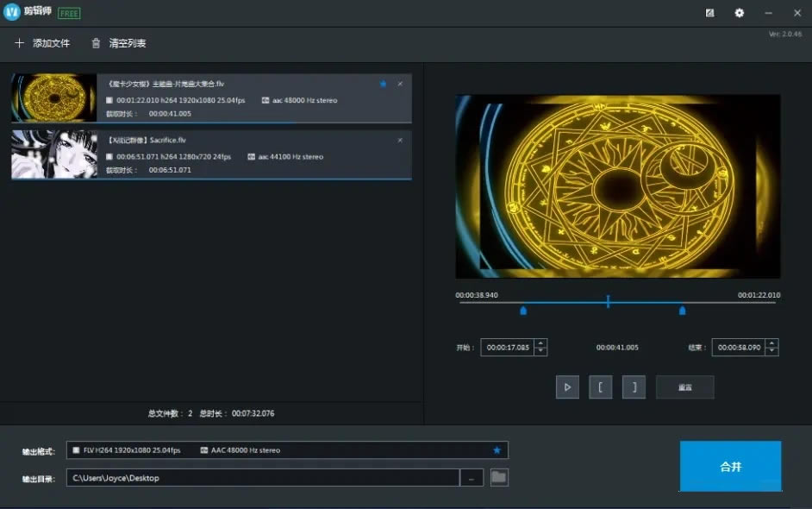
Task: Click the blue star on the first video
Action: click(x=383, y=84)
